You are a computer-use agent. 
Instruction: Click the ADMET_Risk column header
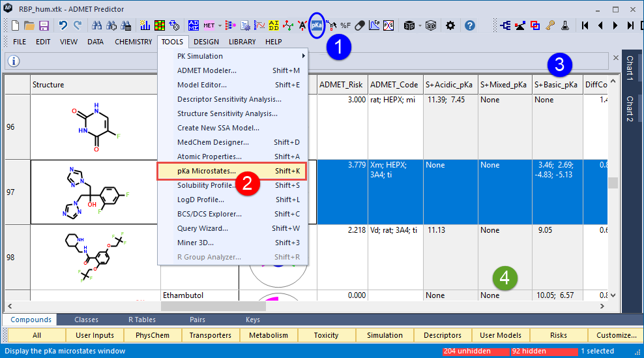pyautogui.click(x=342, y=85)
